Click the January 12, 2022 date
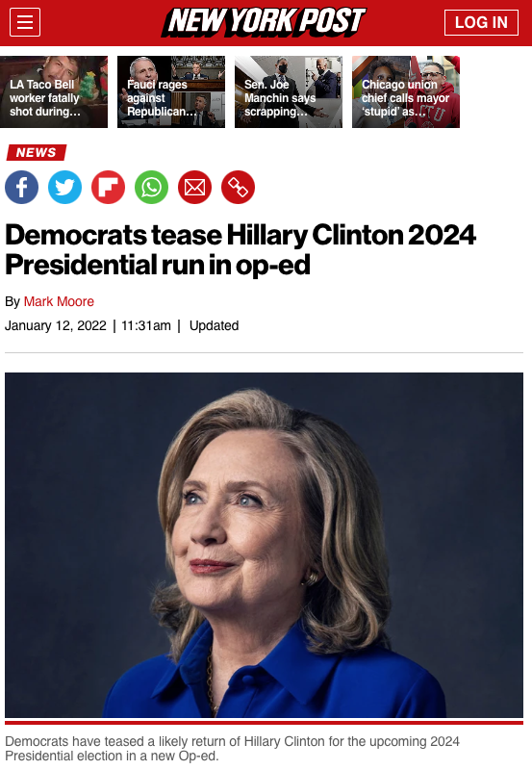This screenshot has height=770, width=532. point(56,325)
